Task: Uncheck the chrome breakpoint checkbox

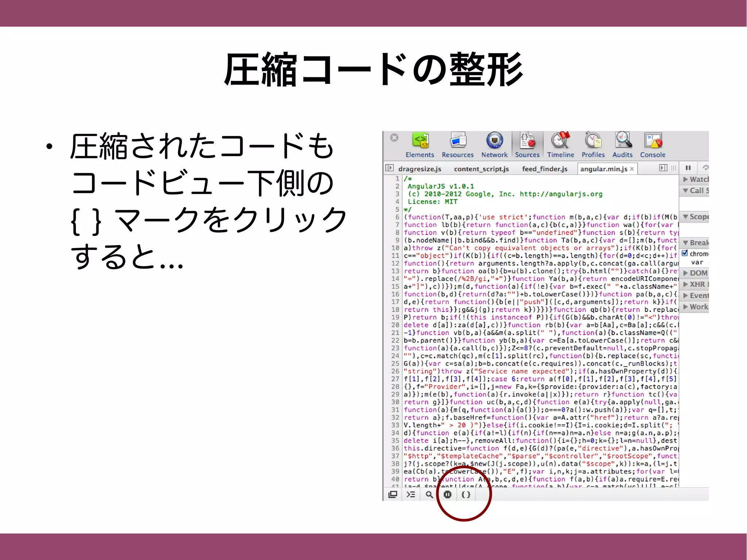Action: point(685,253)
